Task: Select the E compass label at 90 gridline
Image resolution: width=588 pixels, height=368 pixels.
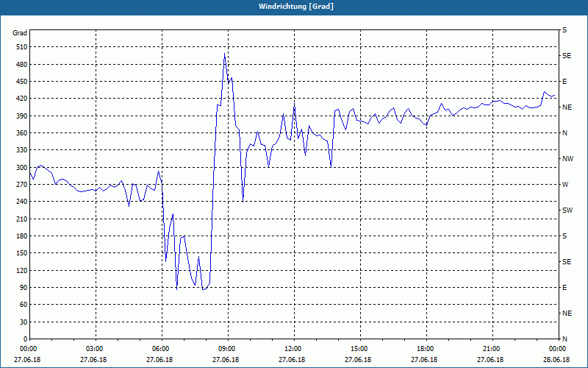Action: tap(564, 288)
